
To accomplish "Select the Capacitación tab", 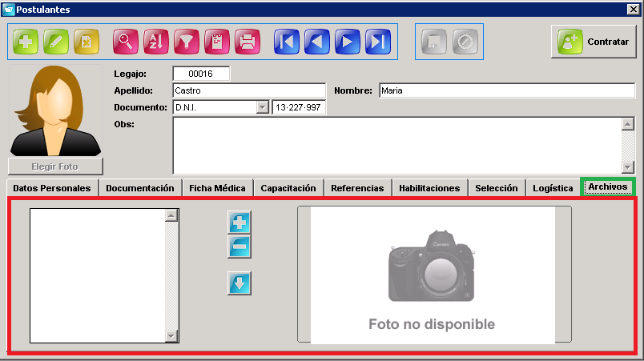I will [x=288, y=188].
